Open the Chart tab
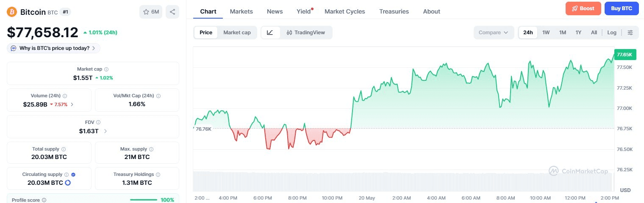 click(x=208, y=11)
